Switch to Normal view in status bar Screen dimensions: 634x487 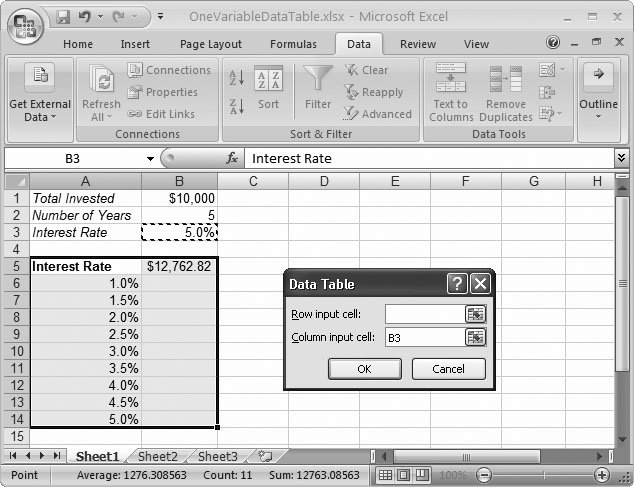[386, 475]
